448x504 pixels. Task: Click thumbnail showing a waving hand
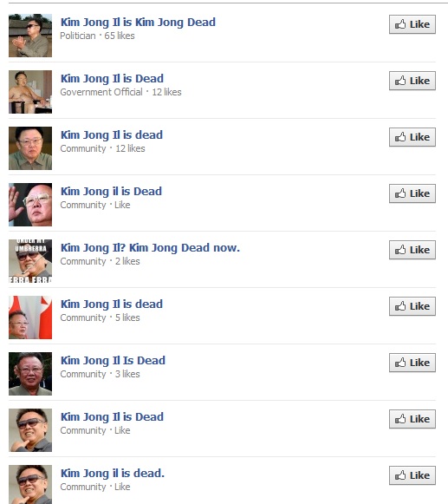point(30,205)
